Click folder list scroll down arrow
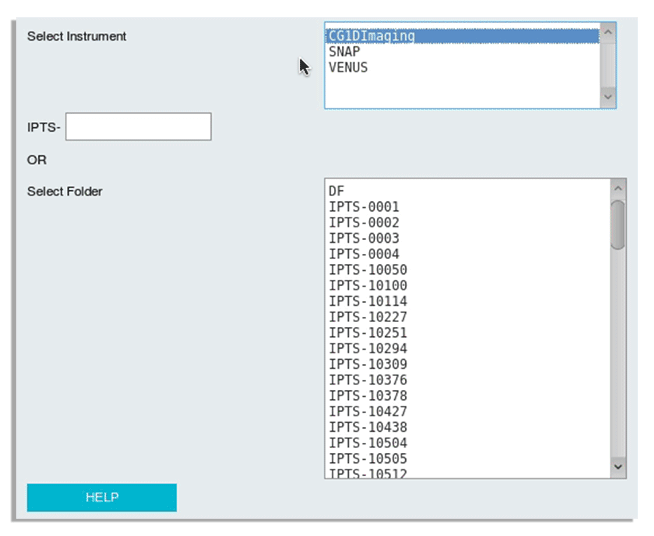The height and width of the screenshot is (536, 654). (617, 467)
